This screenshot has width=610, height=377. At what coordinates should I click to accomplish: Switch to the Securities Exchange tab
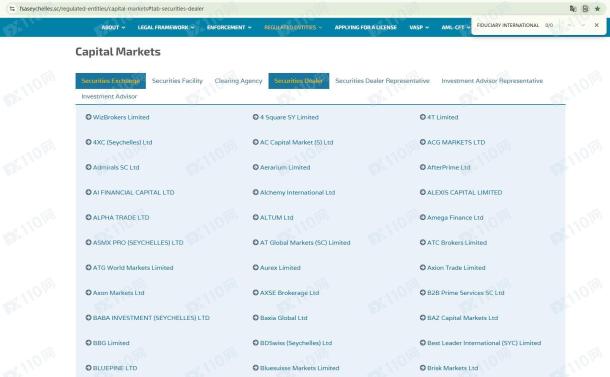coord(110,81)
